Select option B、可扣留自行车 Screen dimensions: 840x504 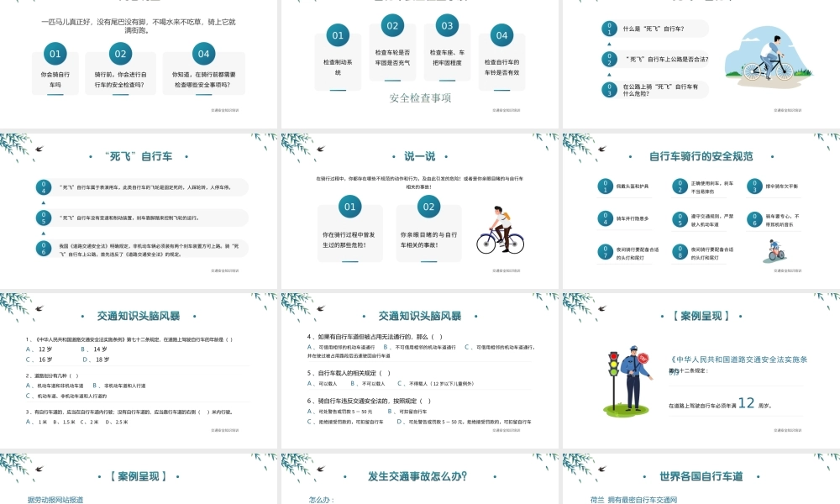pos(407,412)
